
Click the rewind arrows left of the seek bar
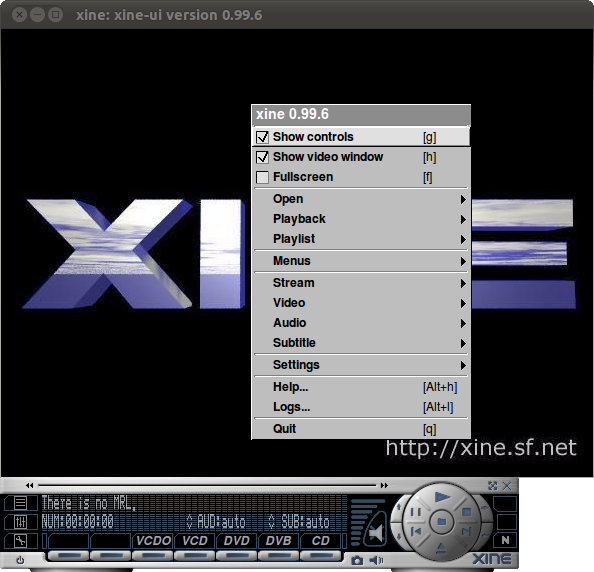[x=30, y=485]
